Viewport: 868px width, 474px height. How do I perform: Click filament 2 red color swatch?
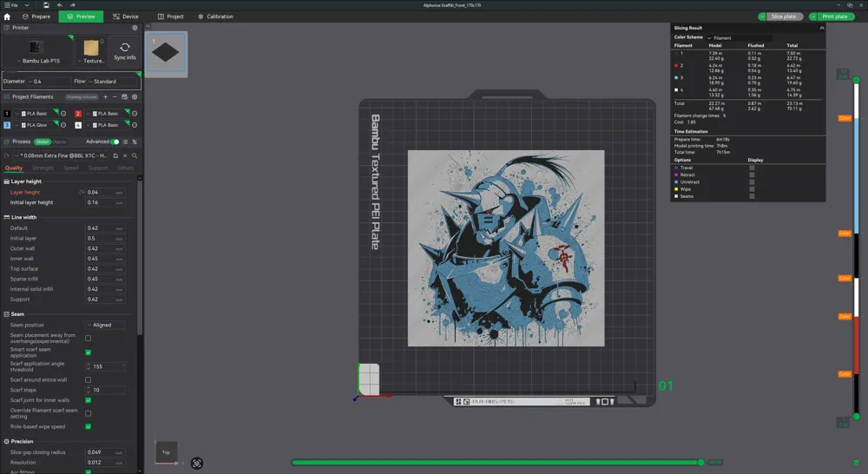[78, 114]
